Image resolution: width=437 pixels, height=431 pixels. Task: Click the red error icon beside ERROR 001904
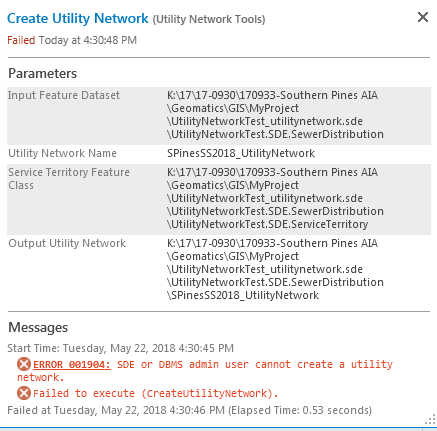click(x=24, y=364)
